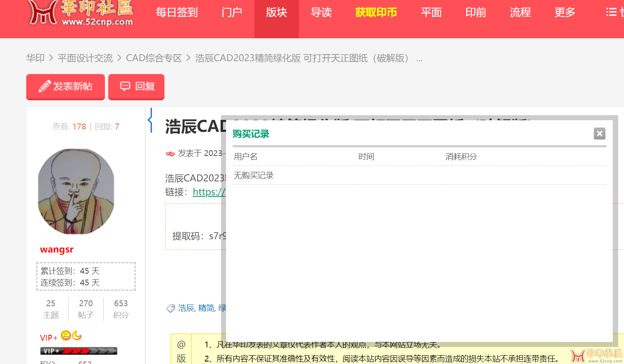Screen dimensions: 624x364
Task: Click the moon level icon
Action: click(x=77, y=335)
